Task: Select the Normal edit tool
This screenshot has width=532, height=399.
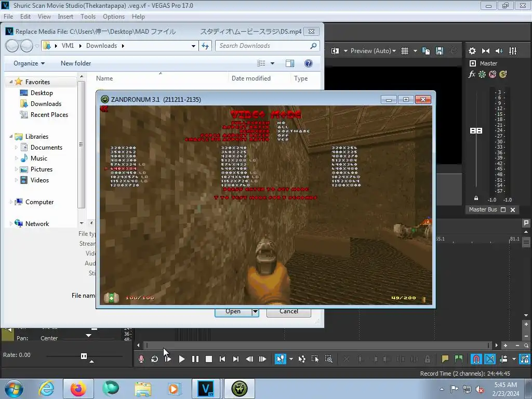Action: click(280, 359)
